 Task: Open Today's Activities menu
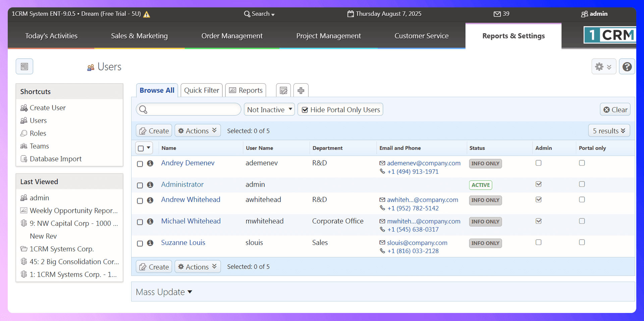click(x=51, y=36)
